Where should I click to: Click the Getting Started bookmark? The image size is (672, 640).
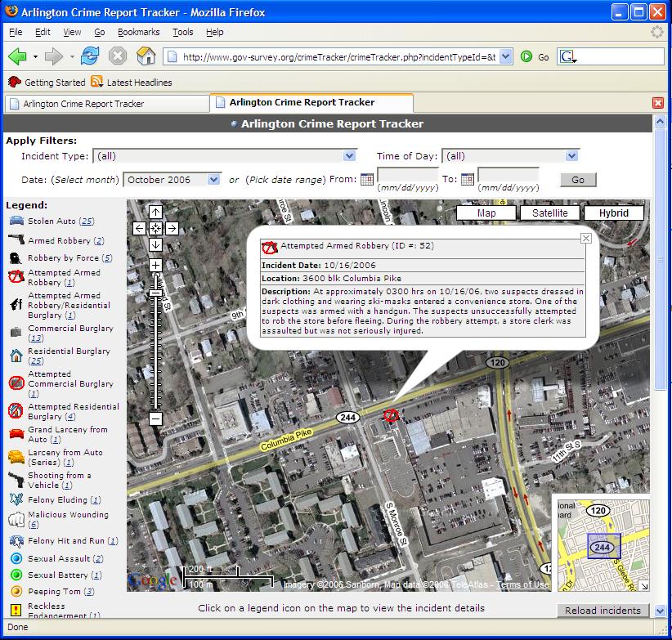click(x=47, y=83)
